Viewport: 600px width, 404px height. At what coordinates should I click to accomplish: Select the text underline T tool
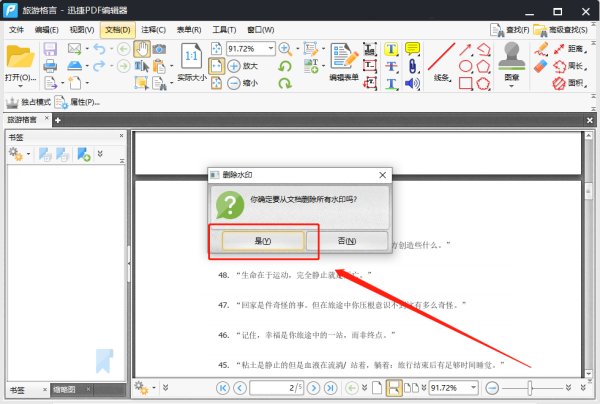391,83
